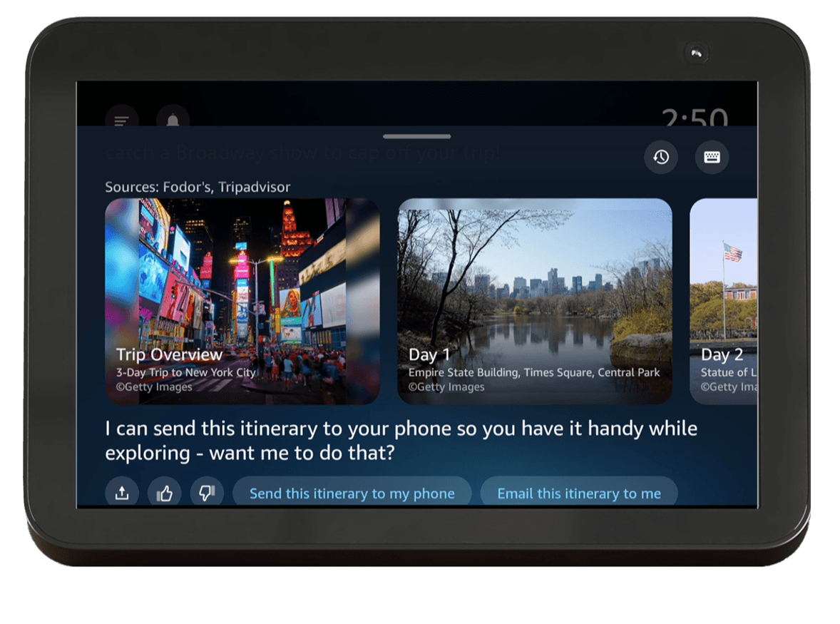Tap the assistant's itinerary question text

click(x=401, y=441)
